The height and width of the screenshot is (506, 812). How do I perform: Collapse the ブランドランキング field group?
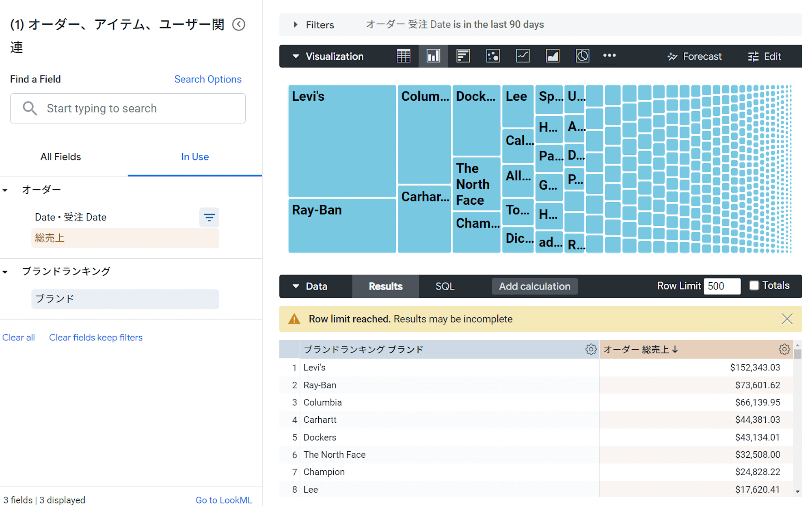tap(5, 272)
